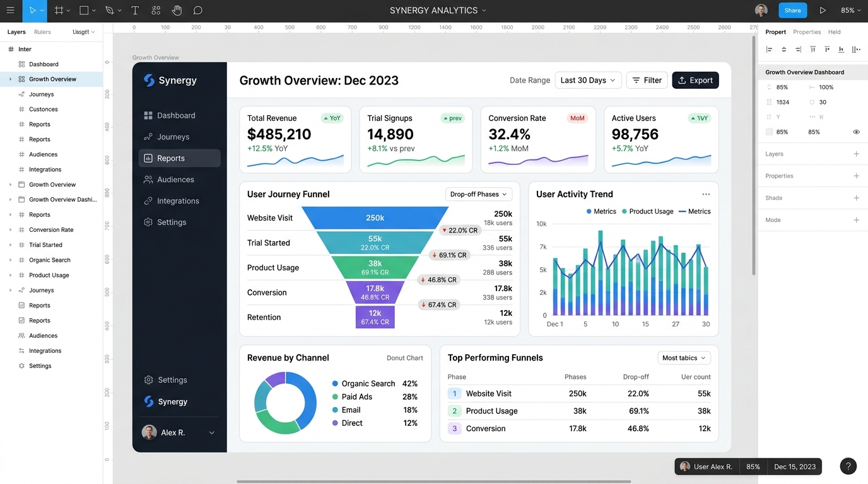Viewport: 868px width, 484px height.
Task: Click the Share button
Action: (792, 10)
